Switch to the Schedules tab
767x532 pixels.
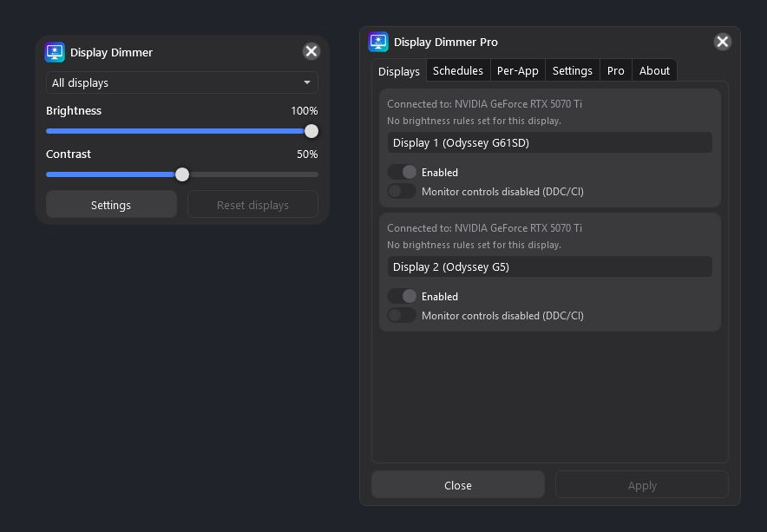tap(458, 70)
